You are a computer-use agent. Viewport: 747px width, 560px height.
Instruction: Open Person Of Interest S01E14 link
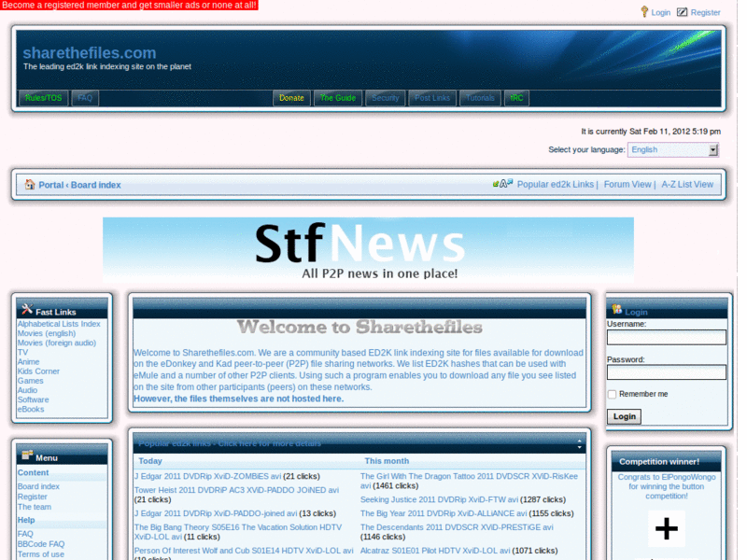click(244, 551)
